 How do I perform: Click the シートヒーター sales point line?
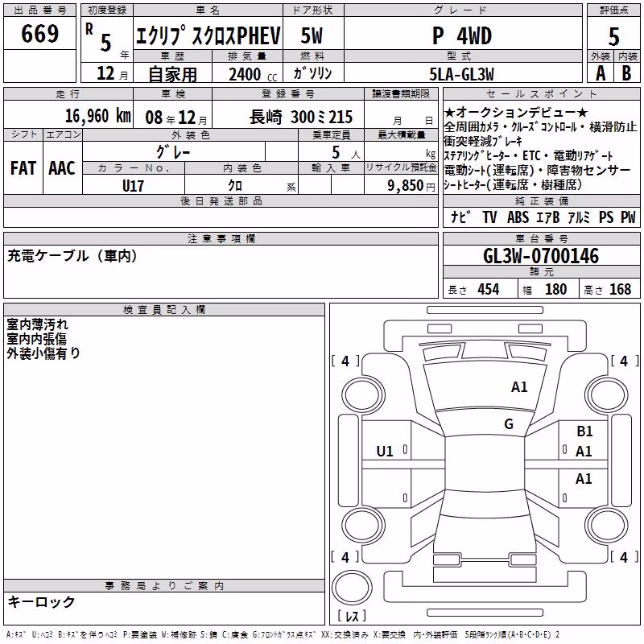click(513, 184)
